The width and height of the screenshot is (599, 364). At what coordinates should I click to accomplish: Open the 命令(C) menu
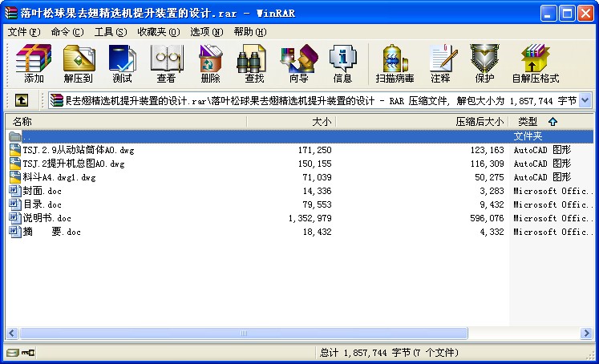[67, 32]
